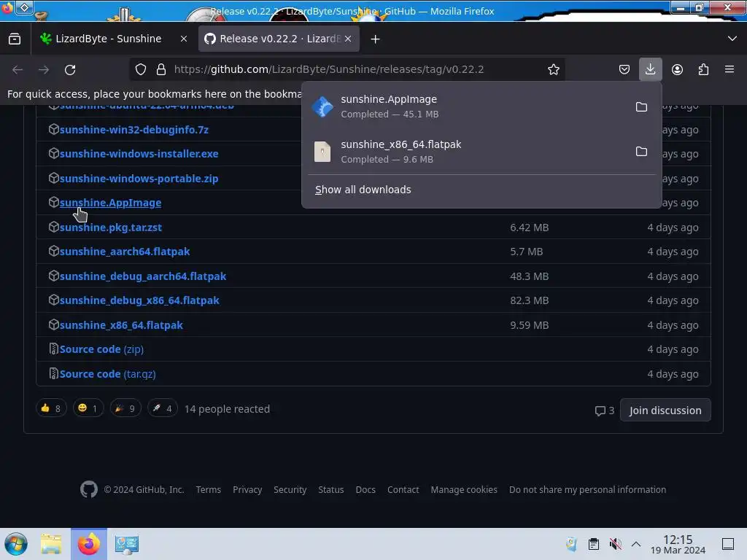Viewport: 747px width, 560px height.
Task: Download sunshine-windows-installer.exe
Action: (x=139, y=154)
